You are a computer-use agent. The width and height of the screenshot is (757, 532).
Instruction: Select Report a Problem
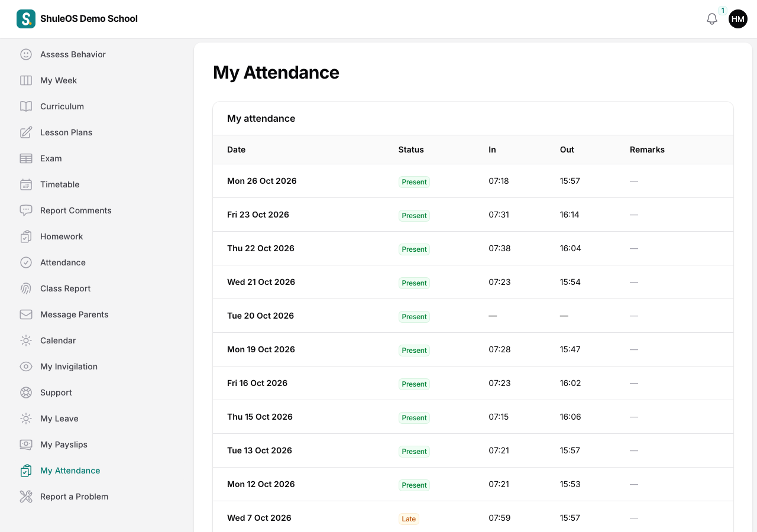click(75, 497)
